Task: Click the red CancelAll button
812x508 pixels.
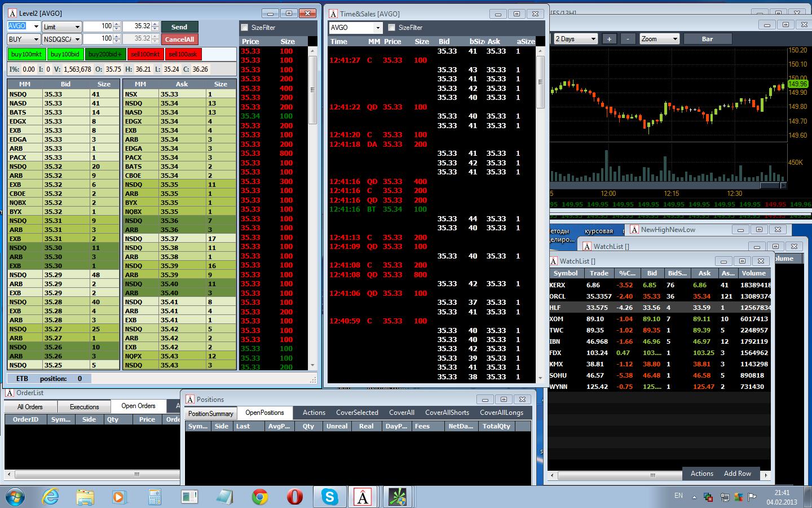Action: pos(179,39)
